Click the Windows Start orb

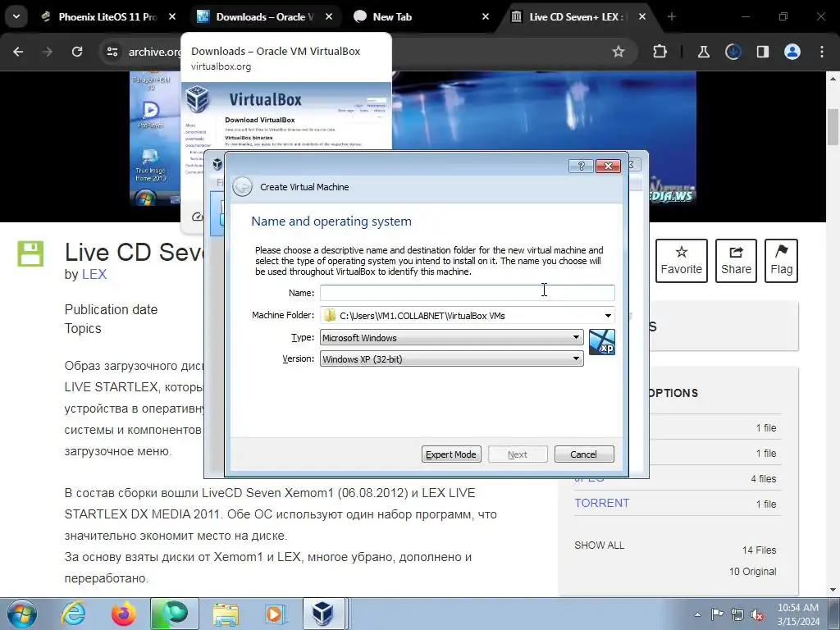click(x=22, y=614)
